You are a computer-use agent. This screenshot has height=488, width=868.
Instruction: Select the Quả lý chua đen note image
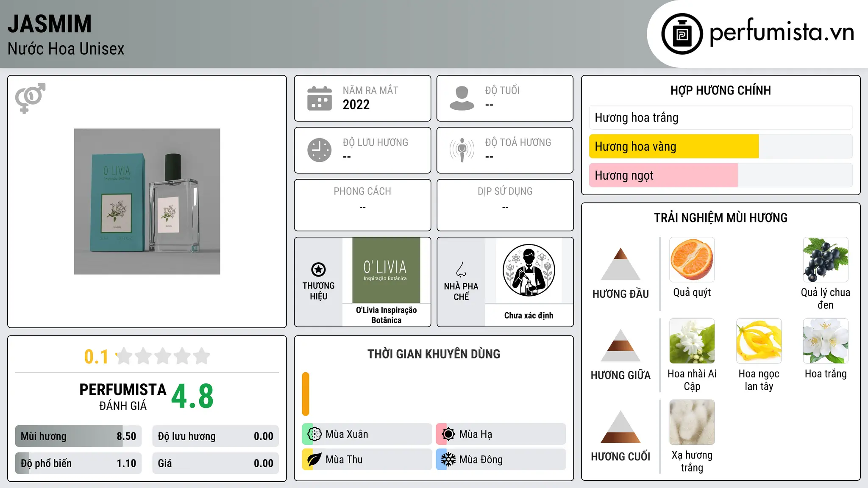coord(826,260)
